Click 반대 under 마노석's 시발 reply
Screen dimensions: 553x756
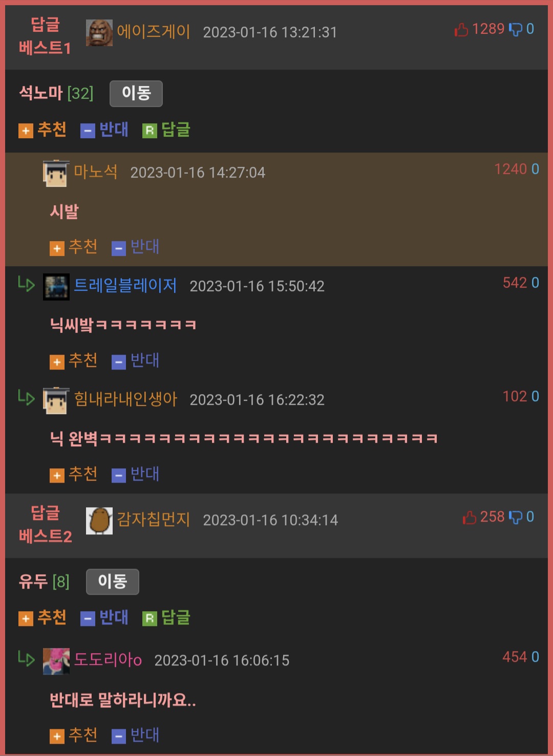pyautogui.click(x=136, y=247)
